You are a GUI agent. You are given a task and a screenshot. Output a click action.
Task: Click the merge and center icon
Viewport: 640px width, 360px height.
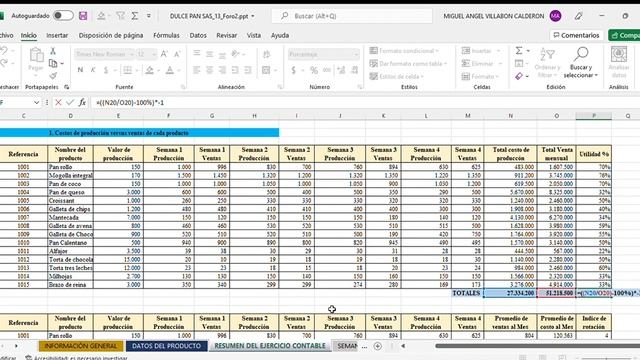pos(266,70)
